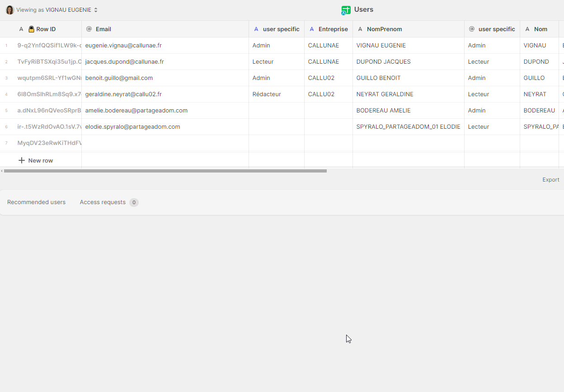Click the VIGNAU EUGENIE profile avatar
The width and height of the screenshot is (564, 392).
tap(9, 10)
